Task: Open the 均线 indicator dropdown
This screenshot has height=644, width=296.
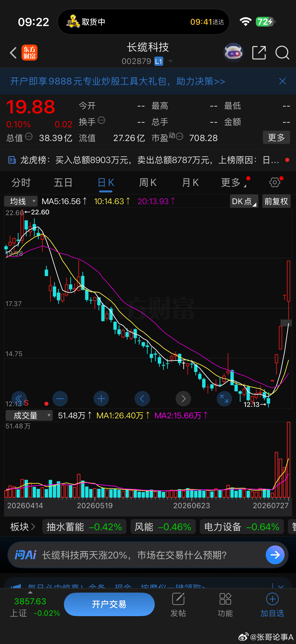Action: click(x=21, y=201)
